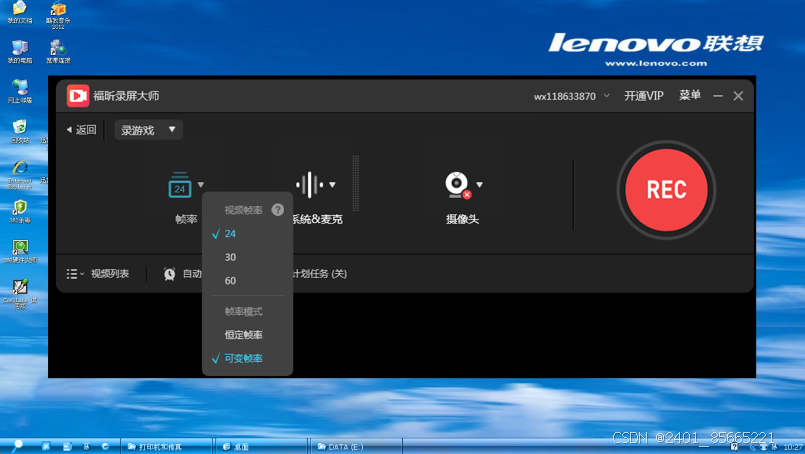This screenshot has width=805, height=454.
Task: Click the taskbar clock showing 10:27
Action: (x=793, y=447)
